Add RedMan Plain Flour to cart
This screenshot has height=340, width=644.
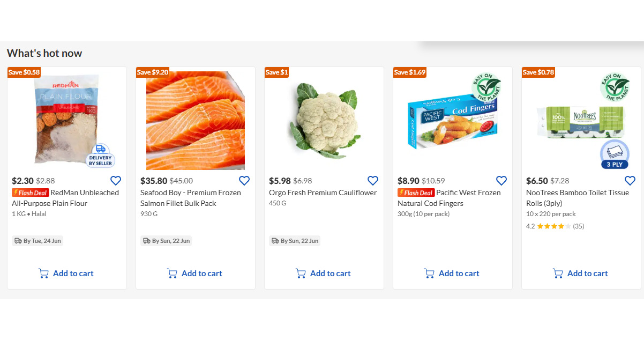(x=66, y=274)
